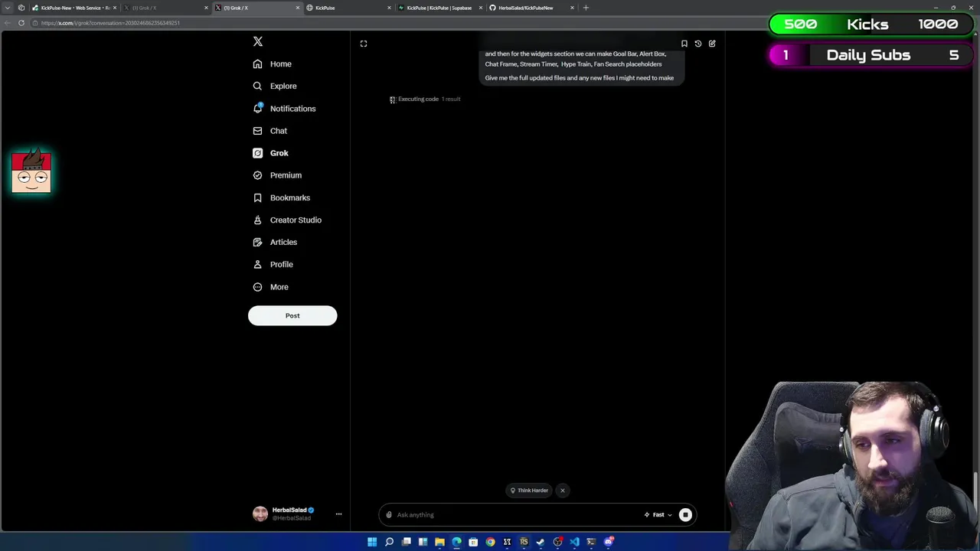Focus the Ask anything input field

point(517,515)
